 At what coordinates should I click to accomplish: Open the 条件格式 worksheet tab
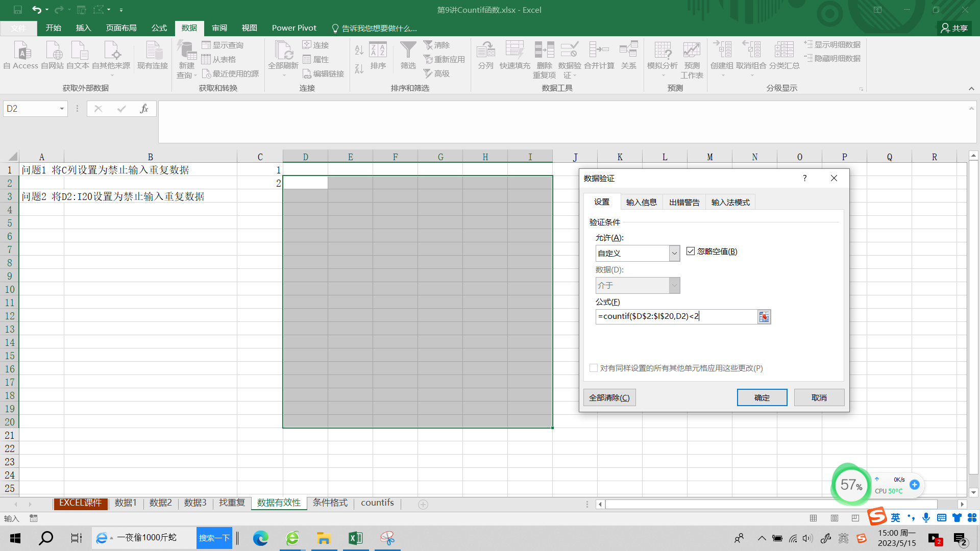(x=330, y=503)
